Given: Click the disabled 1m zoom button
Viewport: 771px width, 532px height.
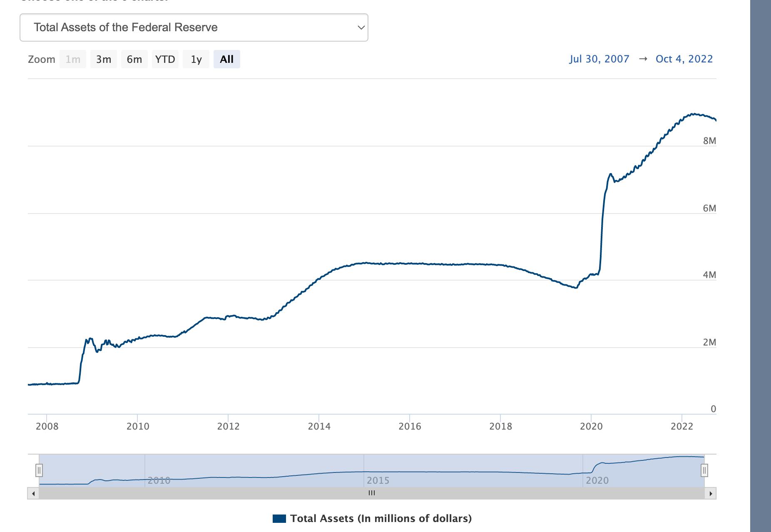Looking at the screenshot, I should 73,59.
